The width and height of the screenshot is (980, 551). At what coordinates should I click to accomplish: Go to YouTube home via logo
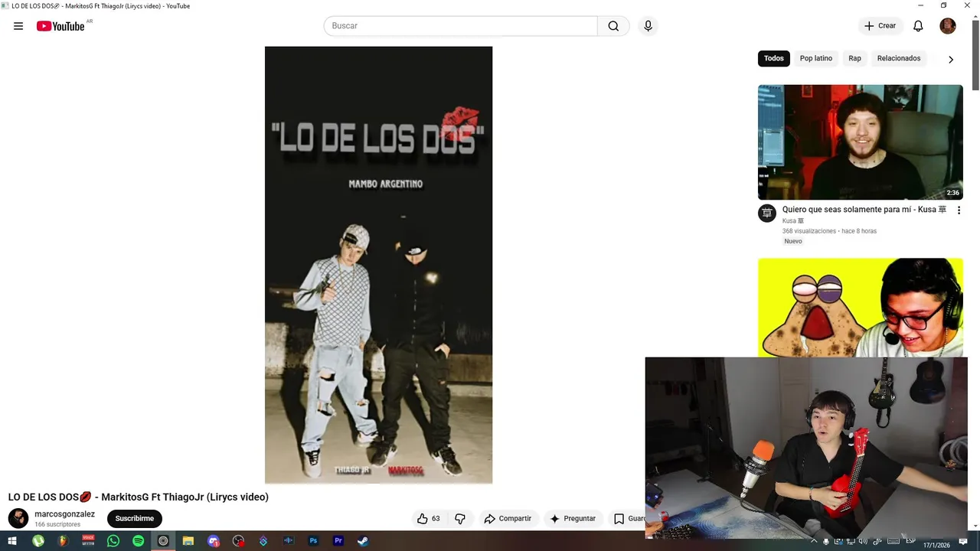pos(60,26)
